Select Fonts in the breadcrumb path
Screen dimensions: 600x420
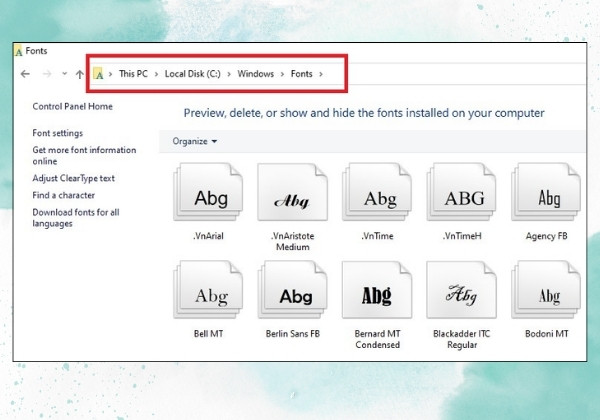(302, 74)
